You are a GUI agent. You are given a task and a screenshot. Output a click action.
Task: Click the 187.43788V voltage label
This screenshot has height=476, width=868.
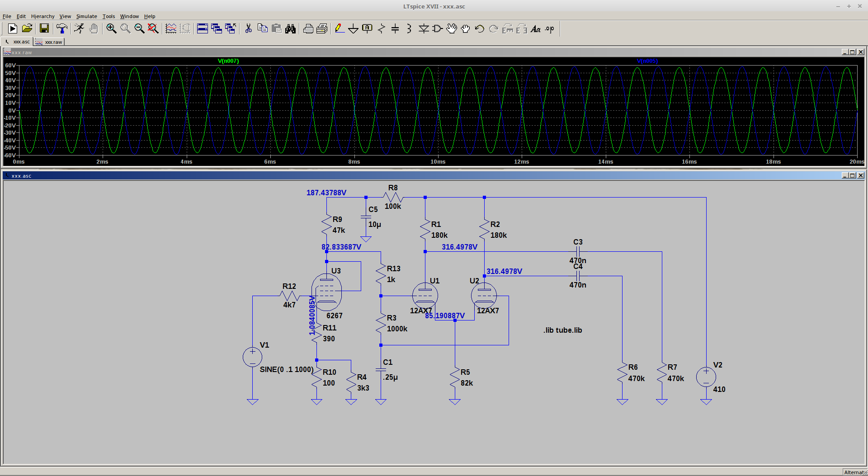(326, 193)
